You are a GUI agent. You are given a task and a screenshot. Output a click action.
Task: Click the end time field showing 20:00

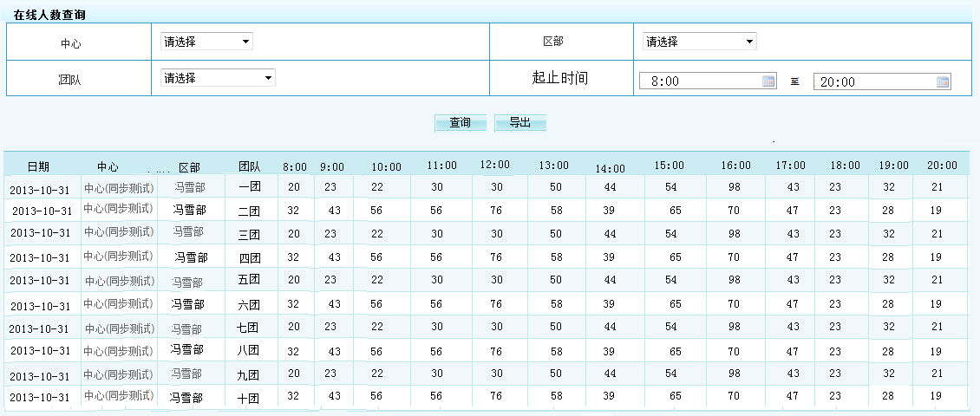point(874,82)
